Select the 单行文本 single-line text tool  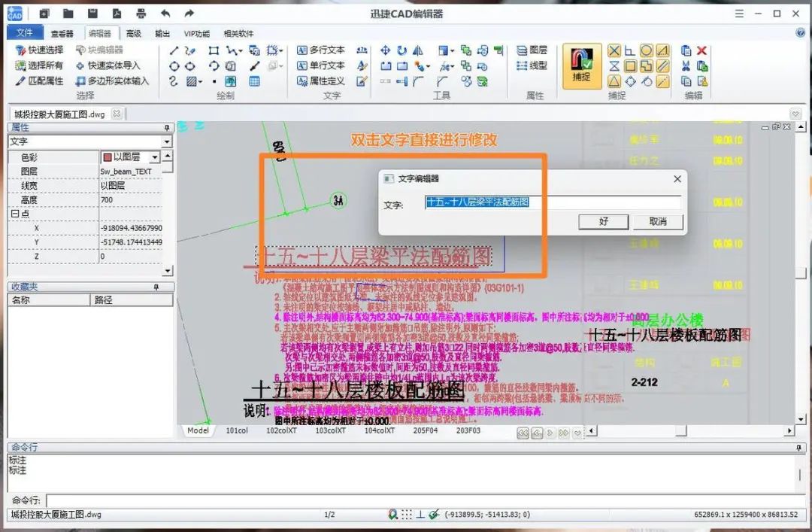click(x=320, y=65)
